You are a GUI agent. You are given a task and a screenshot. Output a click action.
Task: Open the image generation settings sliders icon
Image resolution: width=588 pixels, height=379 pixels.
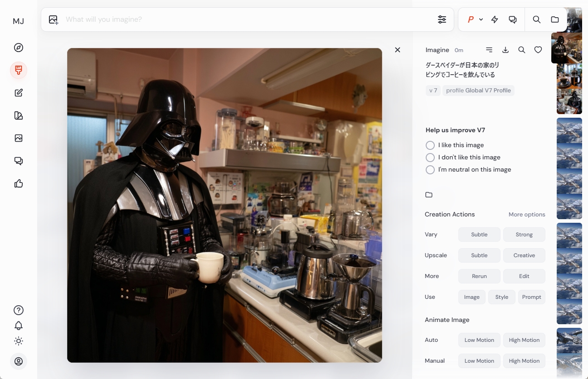(442, 19)
